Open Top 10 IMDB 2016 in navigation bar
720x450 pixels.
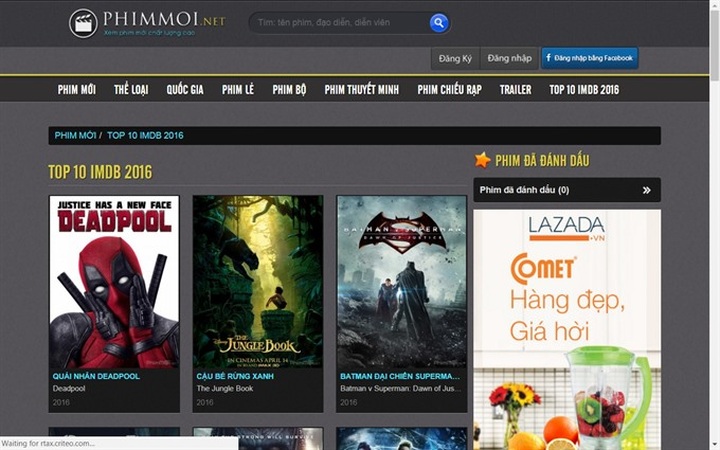tap(584, 90)
